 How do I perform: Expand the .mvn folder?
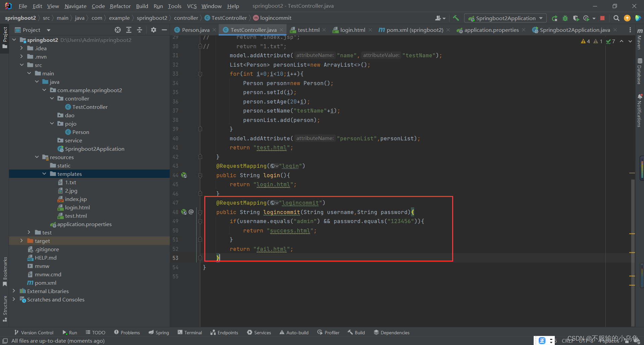[x=21, y=57]
